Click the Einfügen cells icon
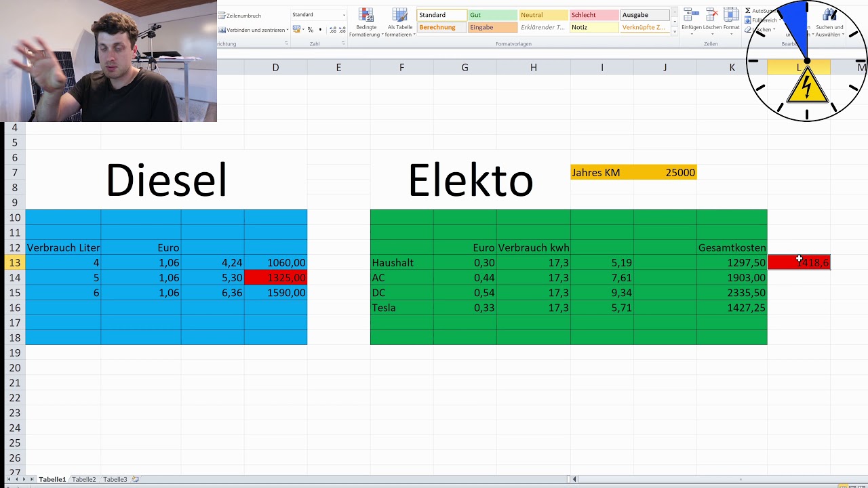 coord(691,14)
